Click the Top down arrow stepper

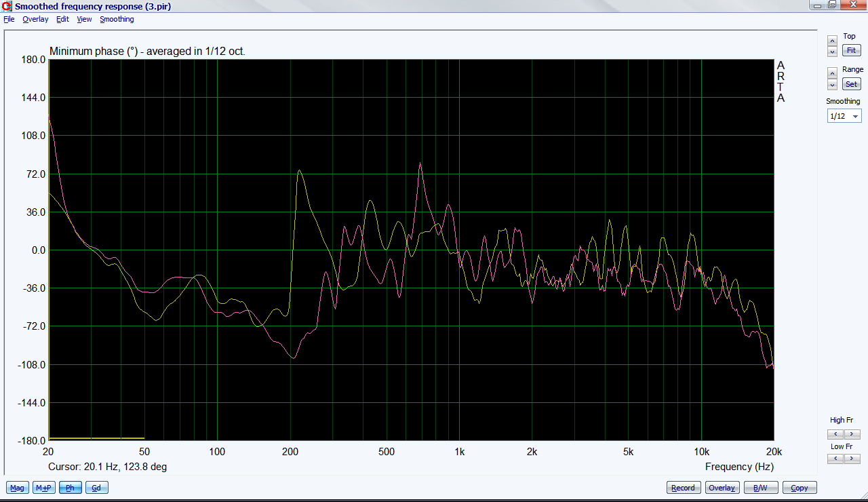[832, 52]
